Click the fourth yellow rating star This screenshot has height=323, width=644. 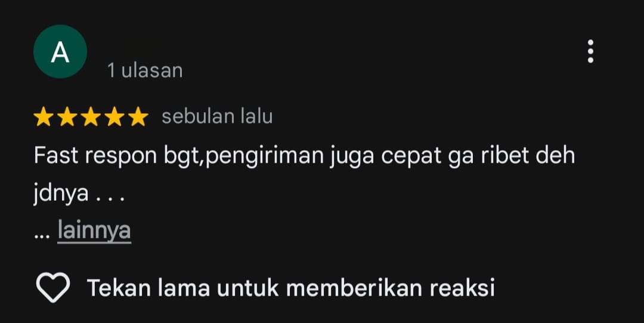114,117
